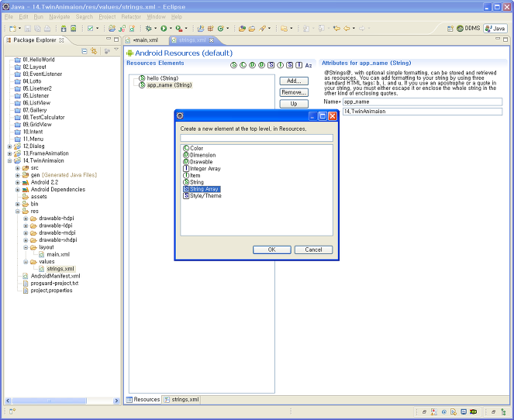Switch to bottom strings.xml source tab
The image size is (514, 420).
(181, 400)
